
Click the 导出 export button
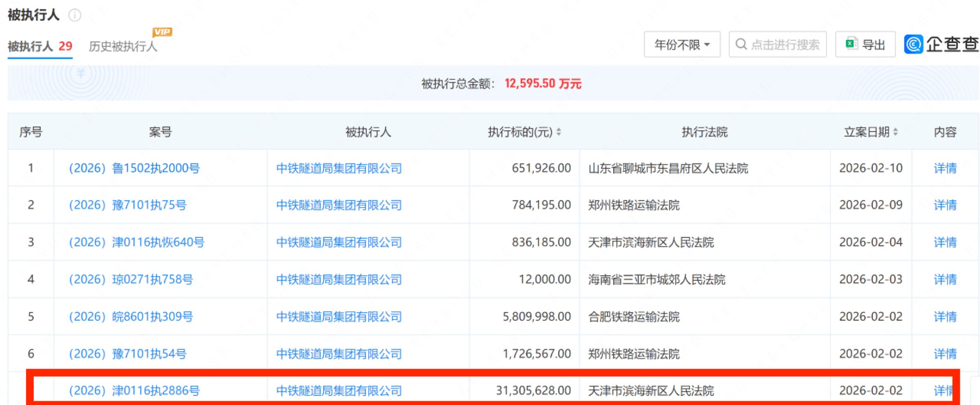(x=865, y=45)
